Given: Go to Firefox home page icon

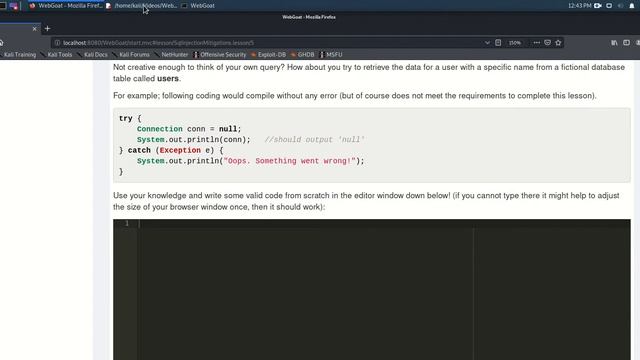Looking at the screenshot, I should [1, 42].
